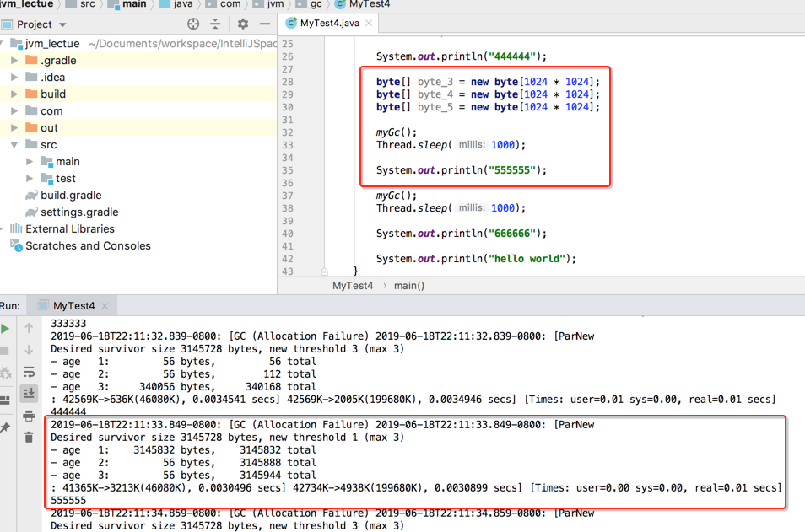
Task: Click the fold marker at line 43
Action: tap(325, 271)
